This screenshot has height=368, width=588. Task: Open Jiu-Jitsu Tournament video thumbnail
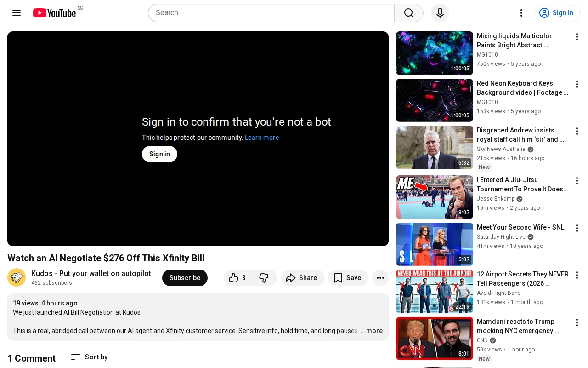pyautogui.click(x=435, y=197)
